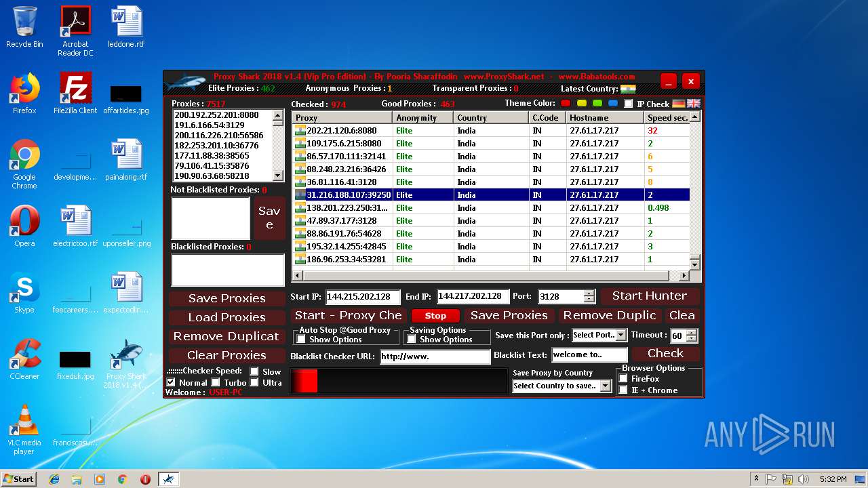
Task: Sort by Country column header
Action: [491, 118]
